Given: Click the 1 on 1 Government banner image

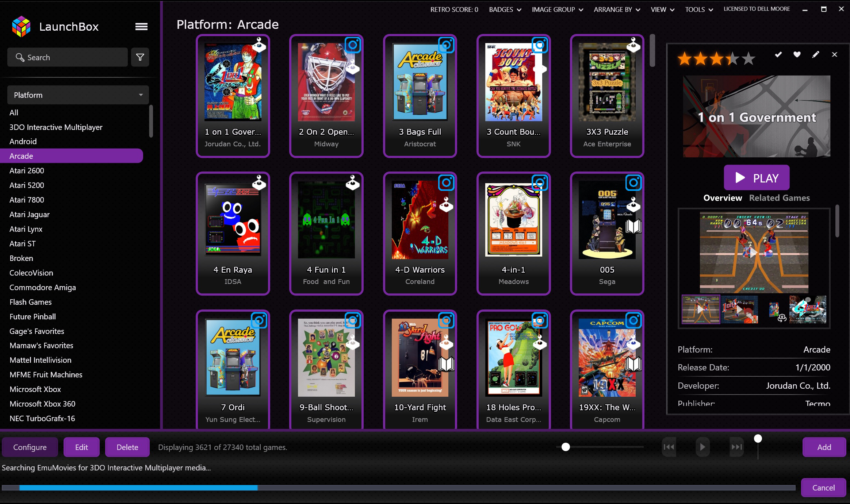Looking at the screenshot, I should (757, 116).
